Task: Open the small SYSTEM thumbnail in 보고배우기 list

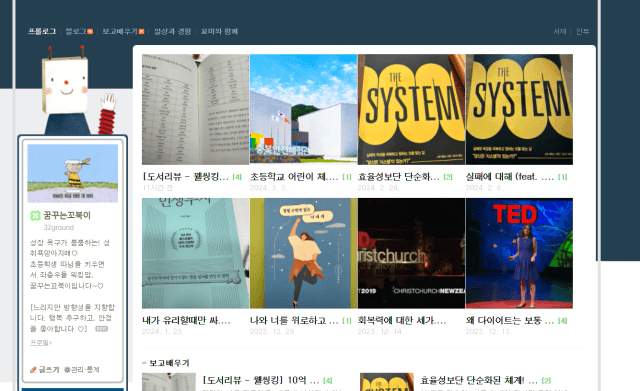Action: [387, 382]
